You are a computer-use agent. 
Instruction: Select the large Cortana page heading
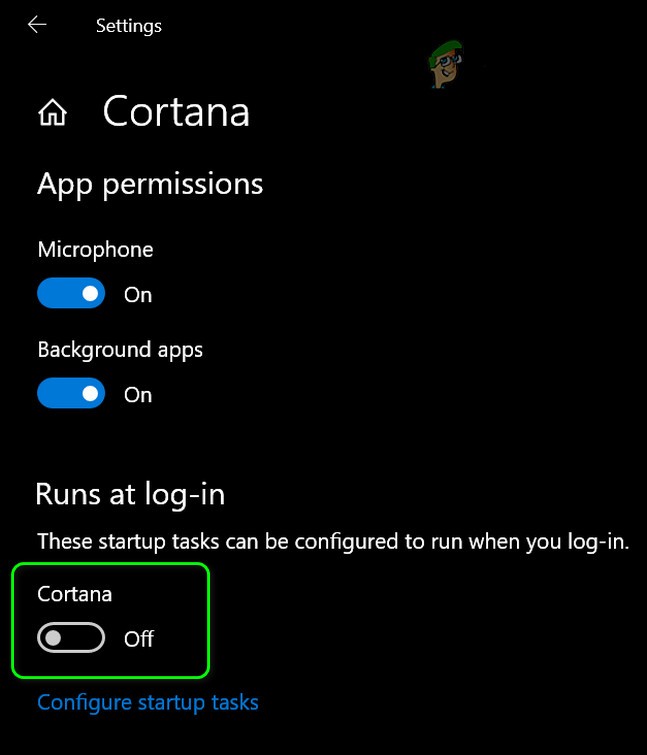176,112
